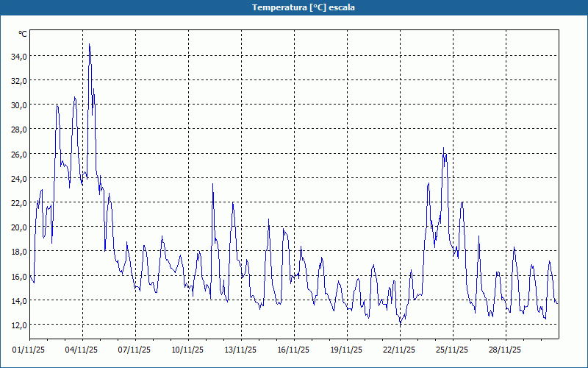The width and height of the screenshot is (588, 368).
Task: Click the 14,0 y-axis label
Action: click(x=18, y=300)
